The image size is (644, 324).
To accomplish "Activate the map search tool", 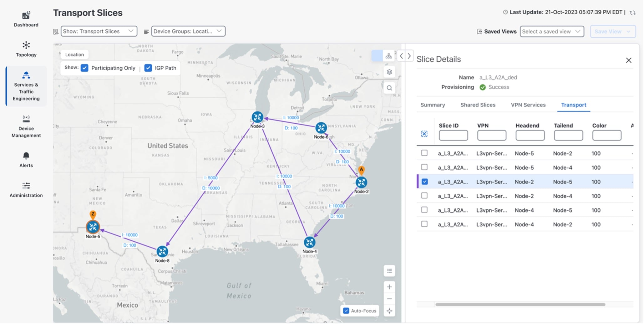I will coord(389,88).
